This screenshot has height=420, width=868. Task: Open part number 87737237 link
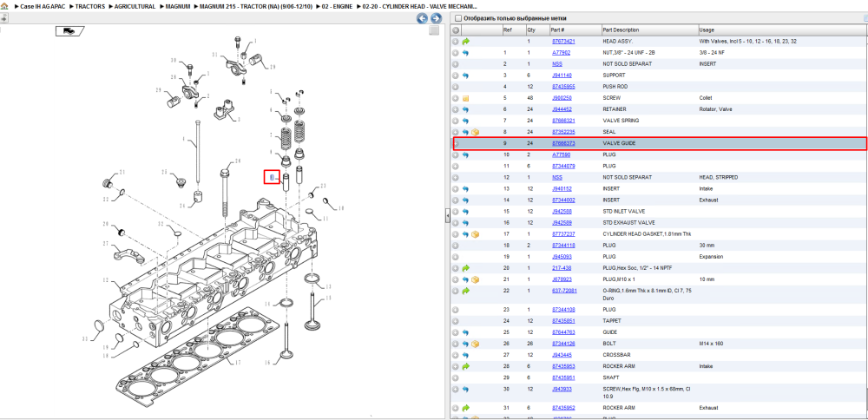[x=563, y=234]
